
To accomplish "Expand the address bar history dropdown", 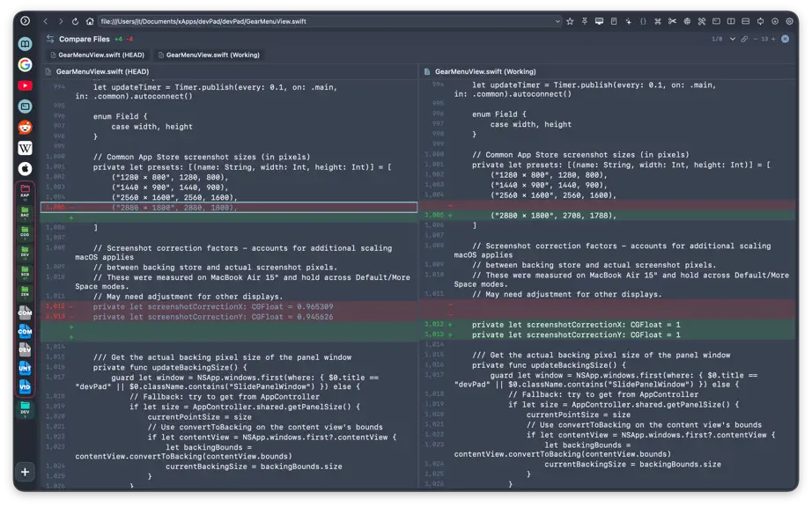I will tap(557, 21).
